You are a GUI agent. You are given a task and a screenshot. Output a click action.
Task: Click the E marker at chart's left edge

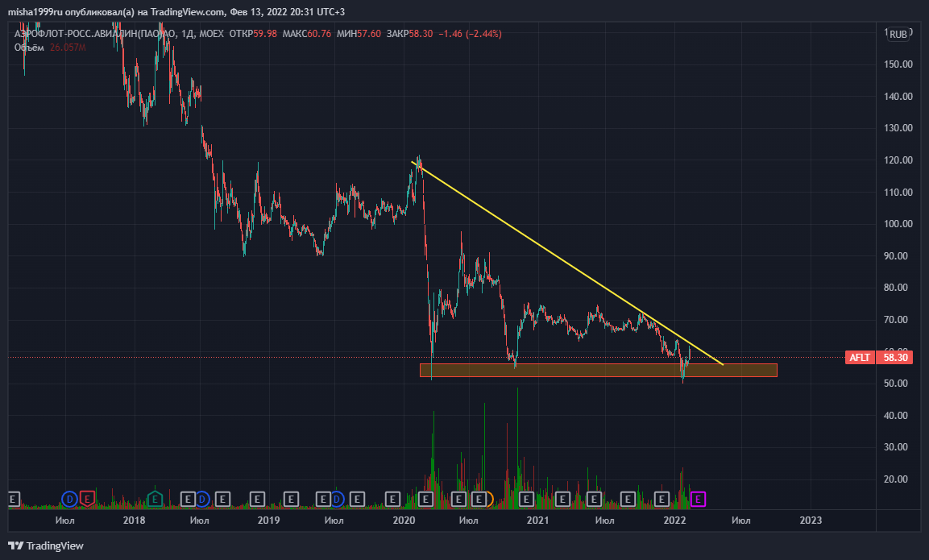pyautogui.click(x=12, y=500)
